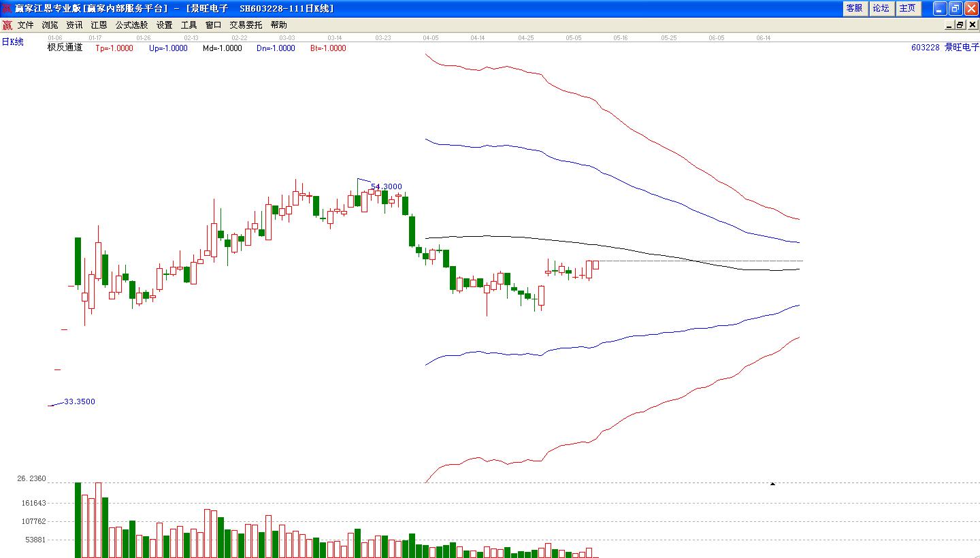Restore the inner chart child window
Image resolution: width=980 pixels, height=558 pixels.
tap(960, 25)
